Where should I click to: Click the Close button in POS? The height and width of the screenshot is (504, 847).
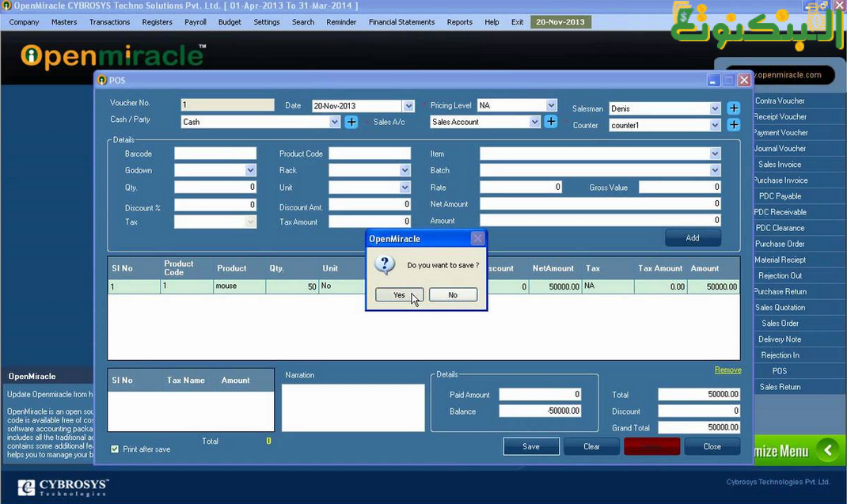[712, 446]
